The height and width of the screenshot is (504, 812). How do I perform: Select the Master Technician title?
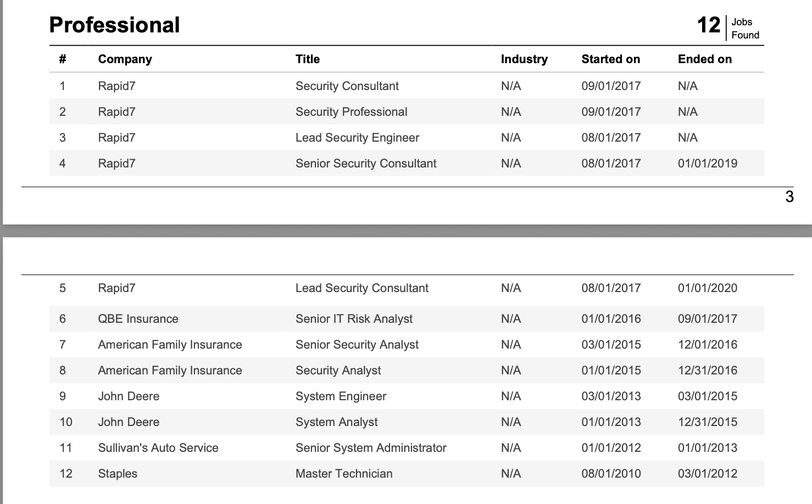click(344, 474)
